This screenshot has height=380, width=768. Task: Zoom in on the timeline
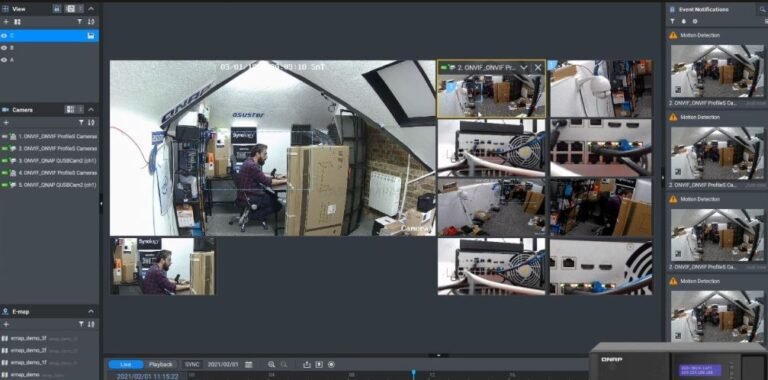click(x=271, y=364)
